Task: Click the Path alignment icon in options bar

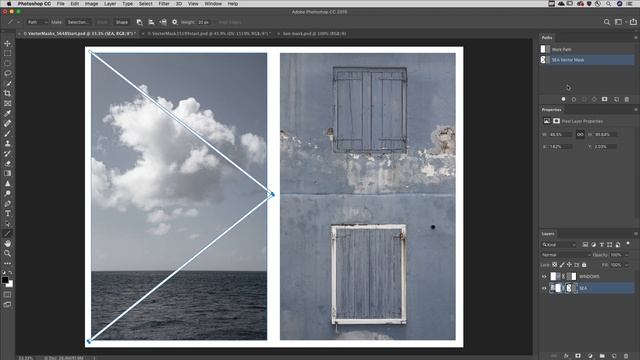Action: 151,22
